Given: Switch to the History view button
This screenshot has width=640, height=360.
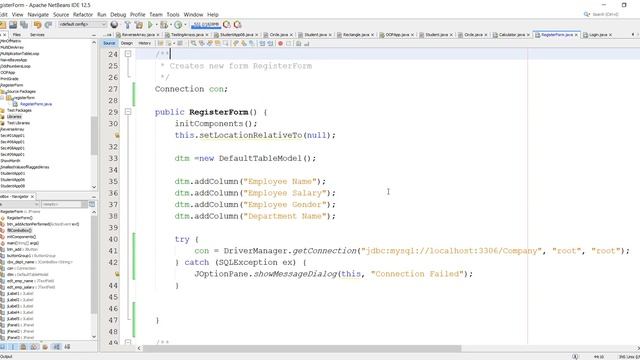Looking at the screenshot, I should click(x=144, y=43).
